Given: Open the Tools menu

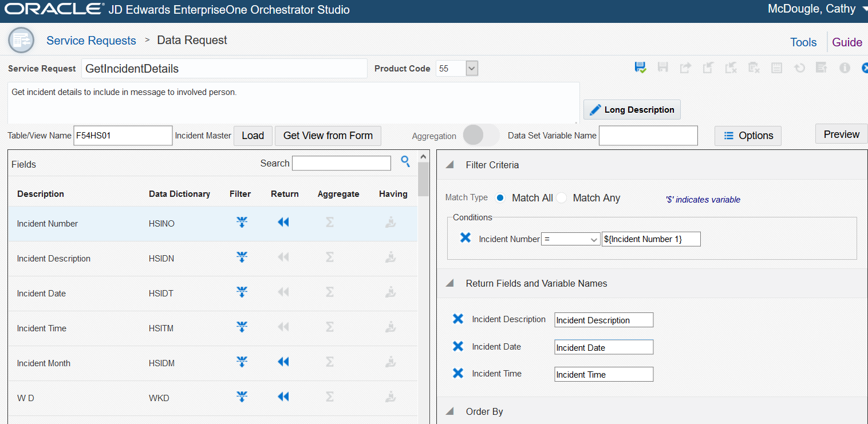Looking at the screenshot, I should pos(803,42).
